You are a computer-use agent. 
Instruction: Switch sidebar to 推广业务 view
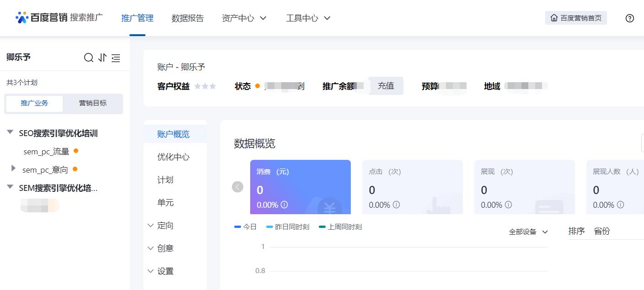click(34, 103)
